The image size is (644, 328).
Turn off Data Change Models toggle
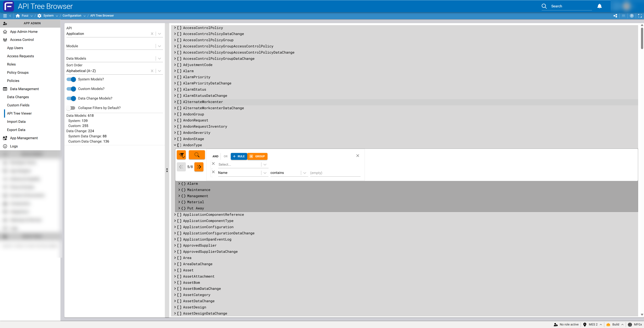(x=71, y=99)
